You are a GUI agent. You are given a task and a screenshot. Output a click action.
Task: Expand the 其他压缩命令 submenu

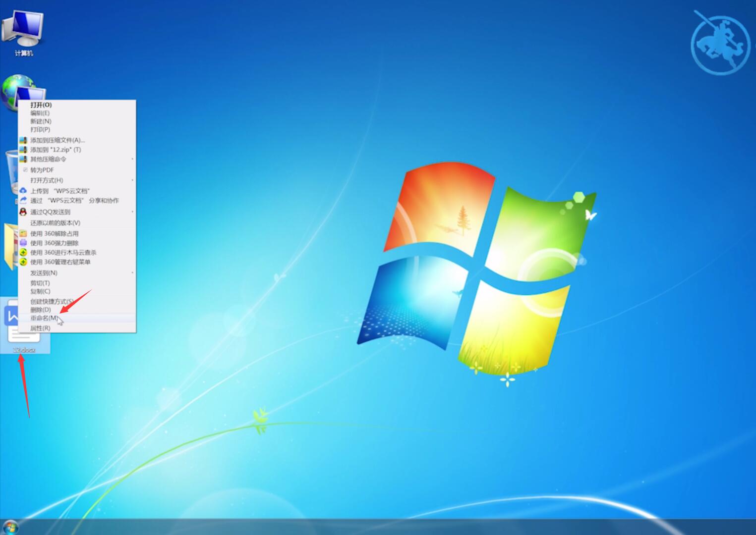coord(77,159)
